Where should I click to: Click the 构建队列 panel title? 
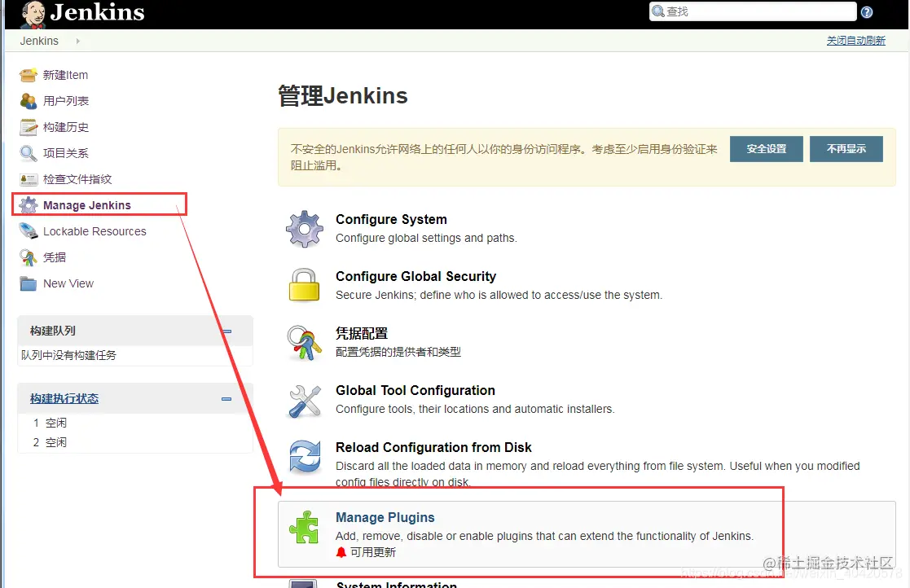(53, 331)
